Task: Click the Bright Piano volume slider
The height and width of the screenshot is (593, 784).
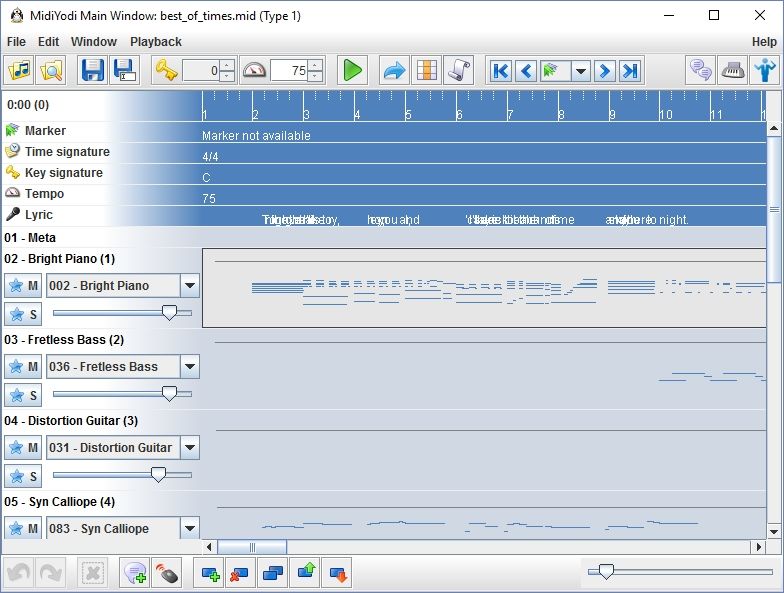Action: 122,313
